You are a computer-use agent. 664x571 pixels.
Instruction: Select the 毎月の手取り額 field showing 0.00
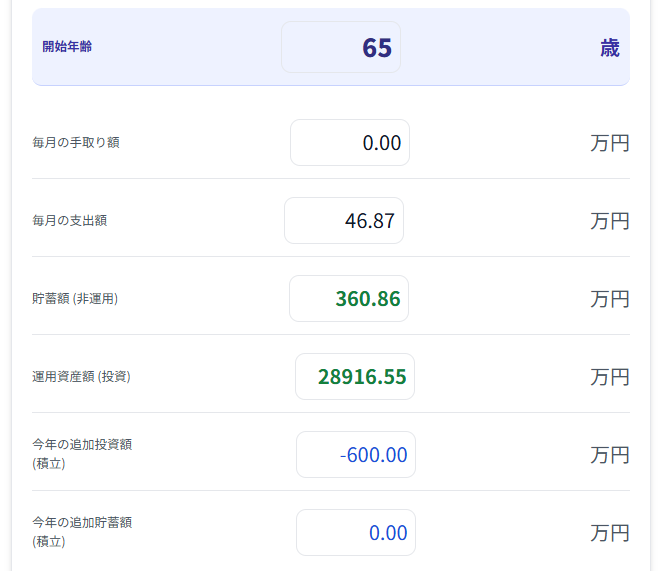click(x=350, y=142)
